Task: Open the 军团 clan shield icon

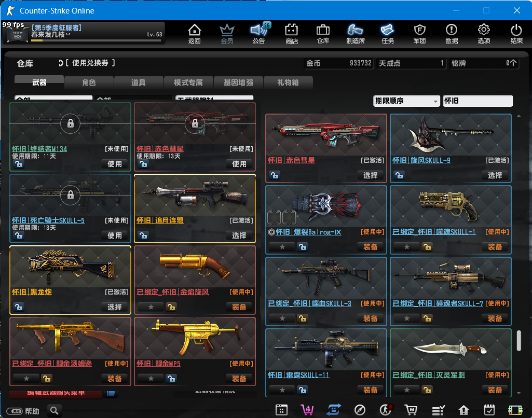Action: click(420, 34)
